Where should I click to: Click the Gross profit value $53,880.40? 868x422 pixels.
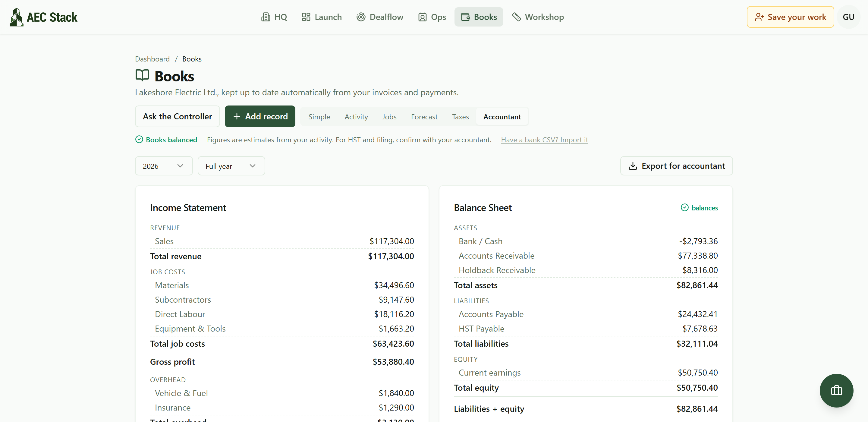coord(393,362)
